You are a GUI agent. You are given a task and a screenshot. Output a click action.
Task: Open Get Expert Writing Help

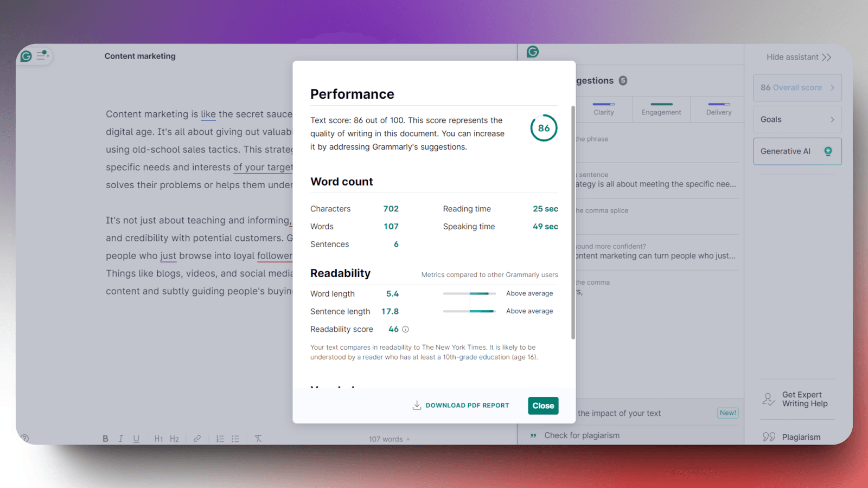[x=797, y=399]
